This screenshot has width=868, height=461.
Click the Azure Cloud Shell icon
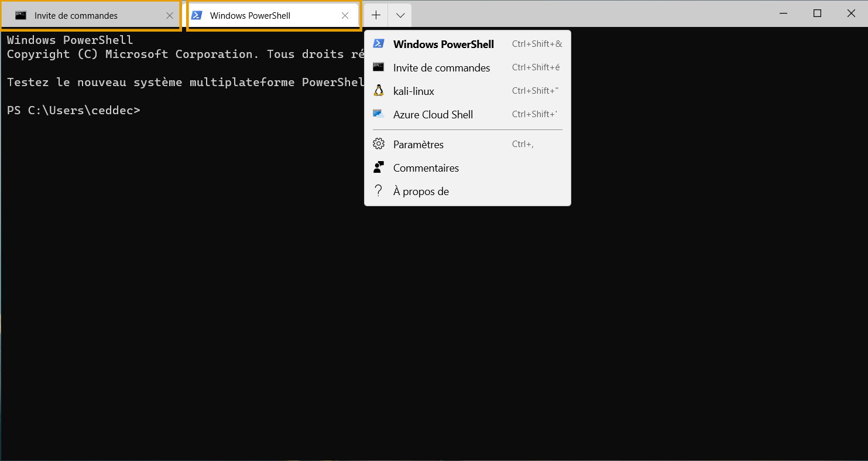click(x=379, y=114)
